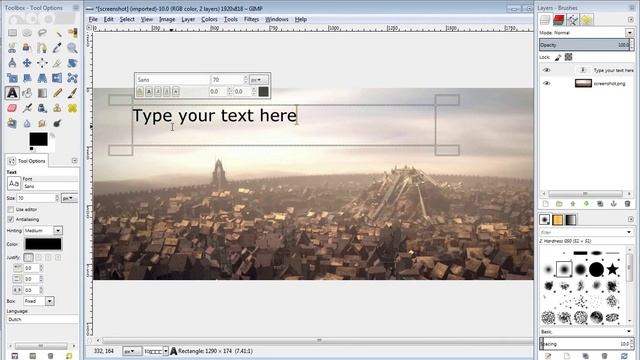Open the Filters menu
This screenshot has width=640, height=360.
pos(251,19)
